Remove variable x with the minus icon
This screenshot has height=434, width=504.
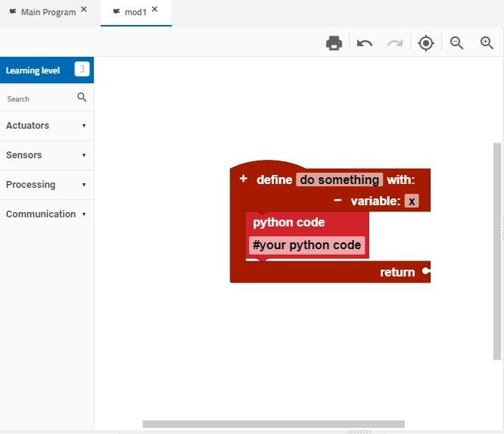click(x=338, y=201)
